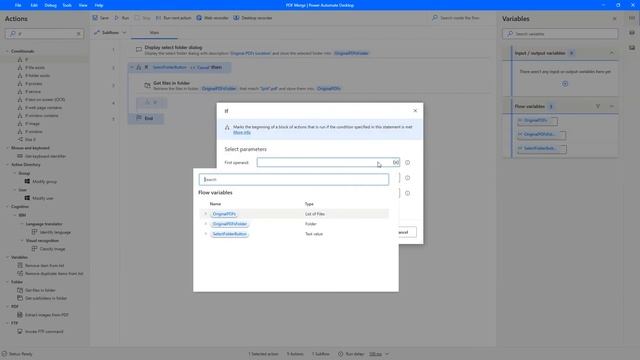
Task: Click the variable picker Search box
Action: coord(294,180)
